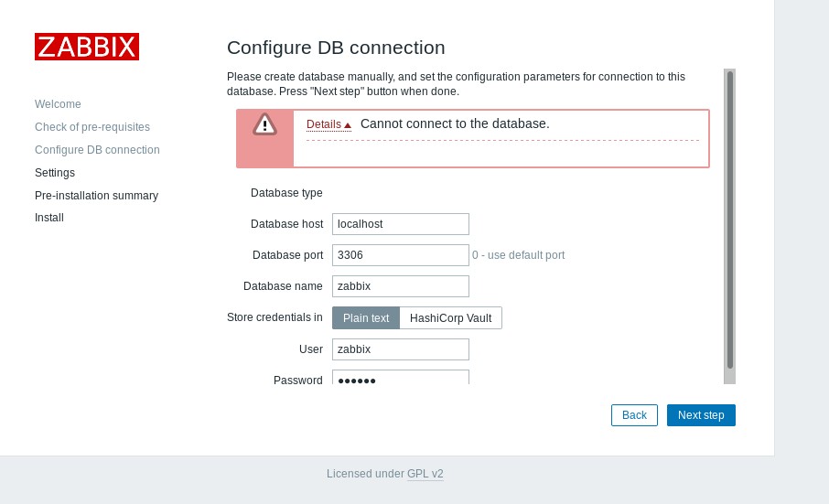The image size is (829, 504).
Task: Click the Password field
Action: pos(400,378)
